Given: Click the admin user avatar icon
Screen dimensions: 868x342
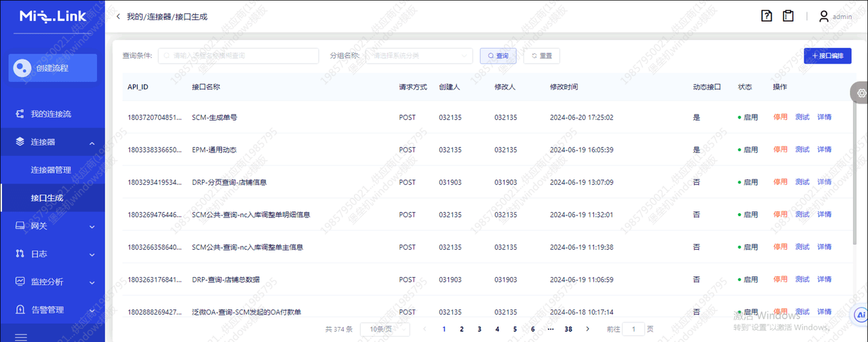Looking at the screenshot, I should 824,16.
